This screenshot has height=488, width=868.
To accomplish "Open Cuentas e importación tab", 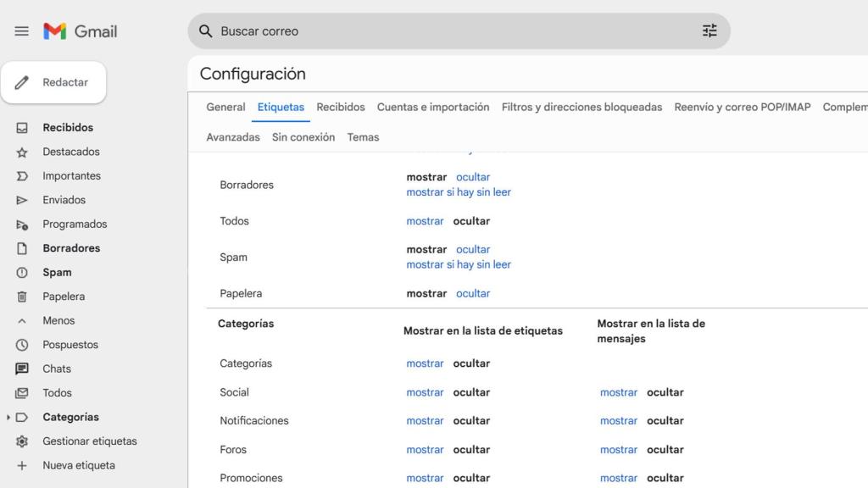I will point(433,108).
